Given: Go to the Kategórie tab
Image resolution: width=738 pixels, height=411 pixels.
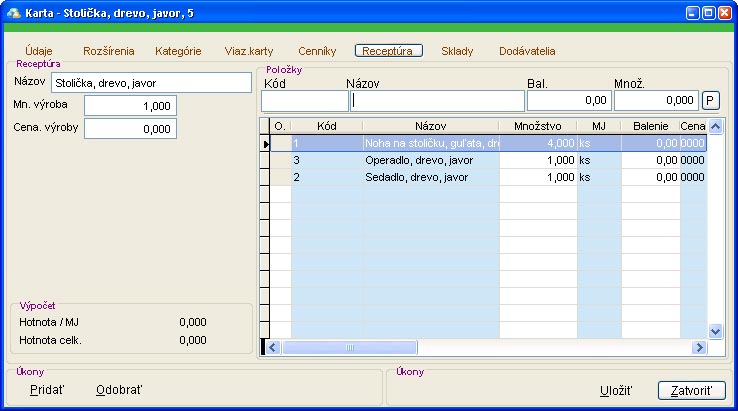Looking at the screenshot, I should pos(178,50).
